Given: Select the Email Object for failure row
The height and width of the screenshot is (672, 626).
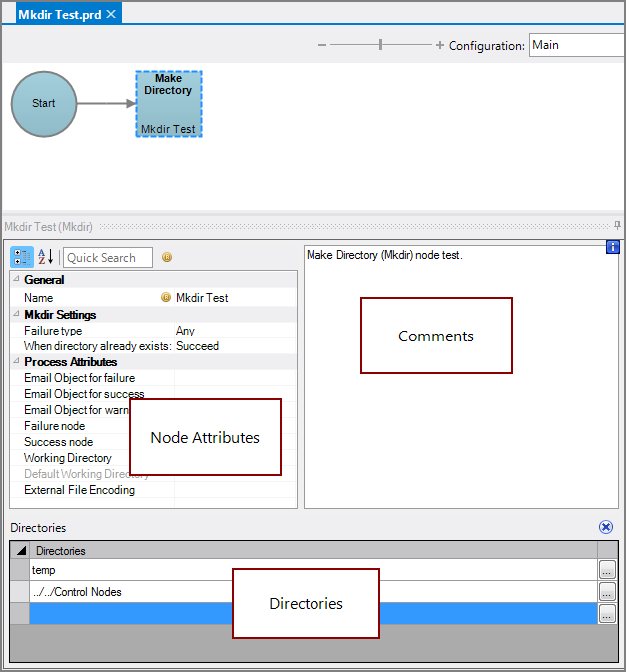Looking at the screenshot, I should tap(153, 378).
